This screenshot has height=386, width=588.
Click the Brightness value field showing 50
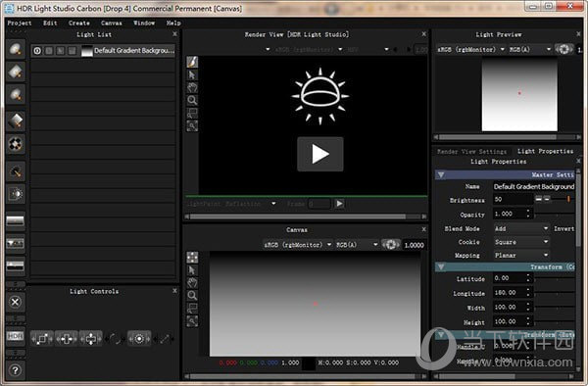pos(513,200)
